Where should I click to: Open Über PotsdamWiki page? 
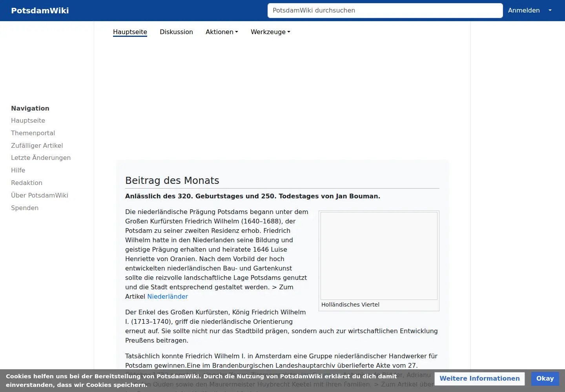pyautogui.click(x=40, y=196)
